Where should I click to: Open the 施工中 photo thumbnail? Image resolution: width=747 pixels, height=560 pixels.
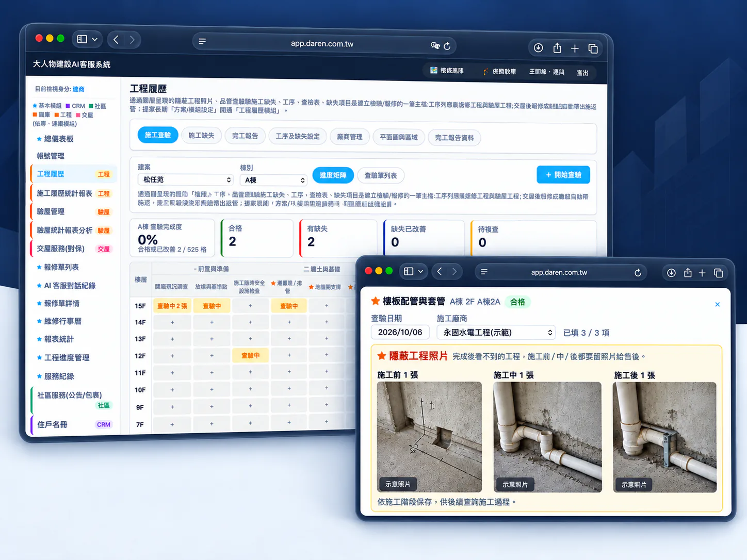(547, 437)
